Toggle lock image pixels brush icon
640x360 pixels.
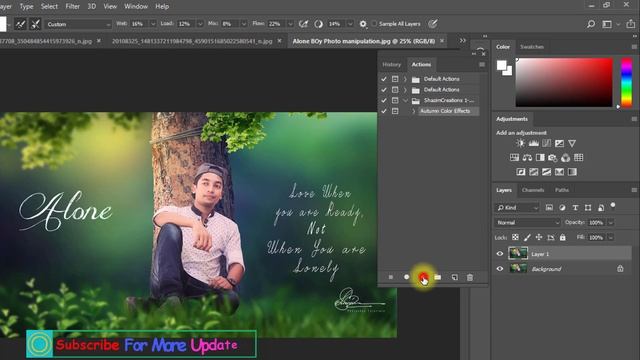[x=527, y=237]
